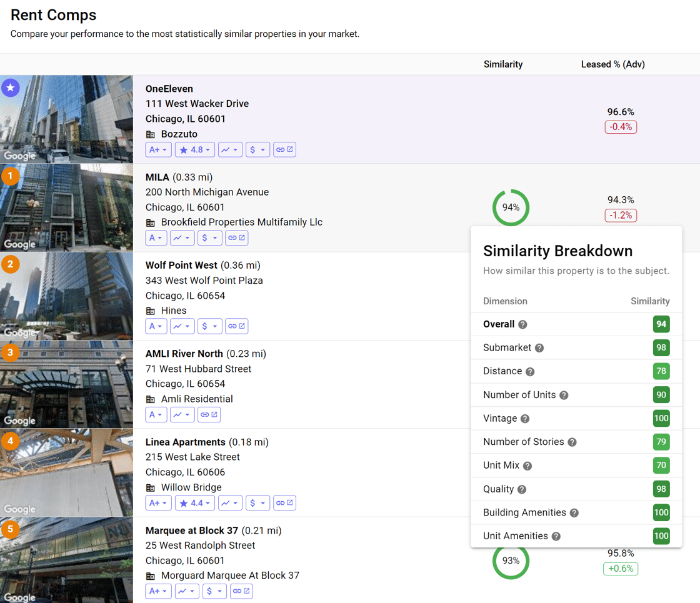The image size is (700, 603).
Task: Expand the A grade dropdown for Wolf Point West
Action: click(156, 326)
